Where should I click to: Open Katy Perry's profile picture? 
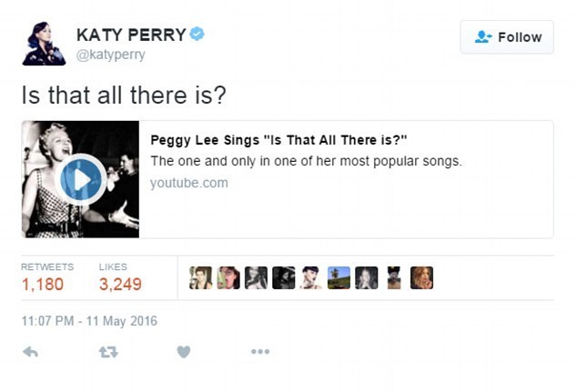coord(43,43)
